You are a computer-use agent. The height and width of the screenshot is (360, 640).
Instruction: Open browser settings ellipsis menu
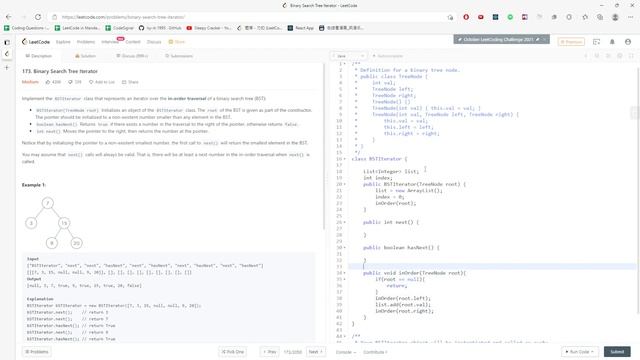point(631,17)
